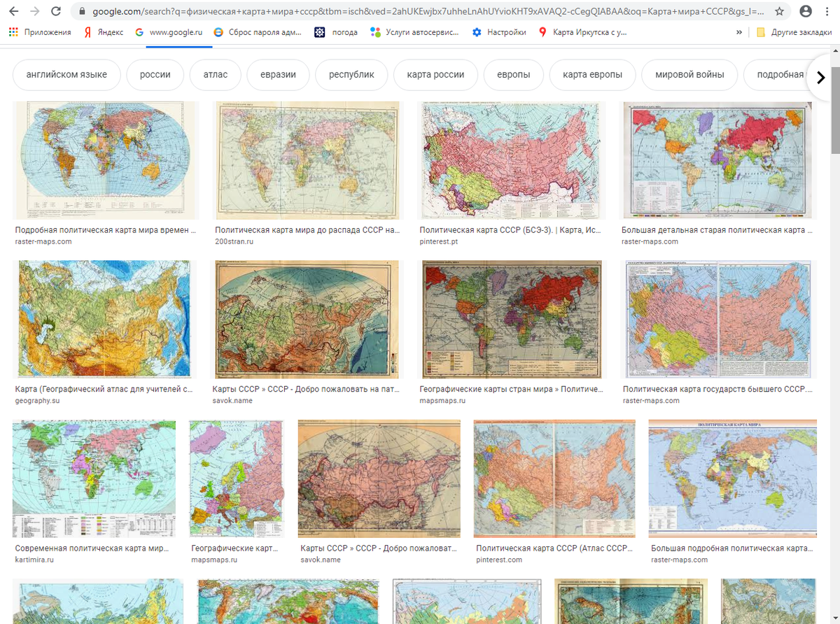
Task: Filter results by "мировой войны" chip
Action: [x=689, y=75]
